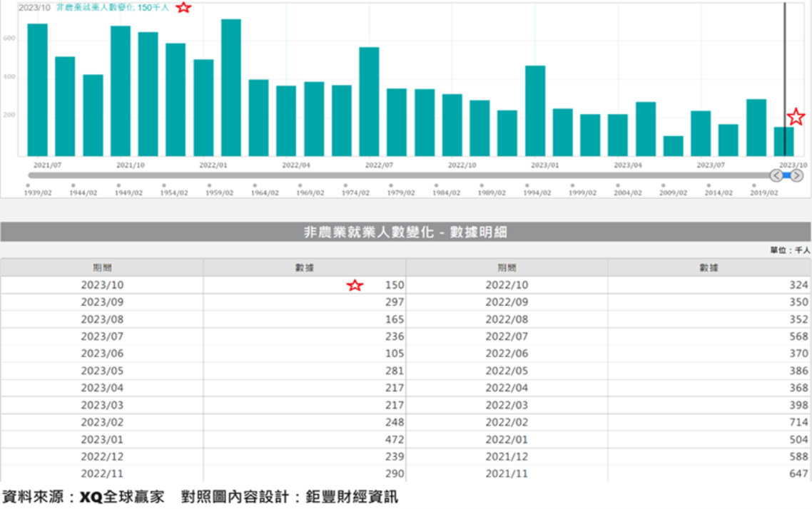The height and width of the screenshot is (509, 812).
Task: Click the tallest bar above 2022/01
Action: (231, 87)
